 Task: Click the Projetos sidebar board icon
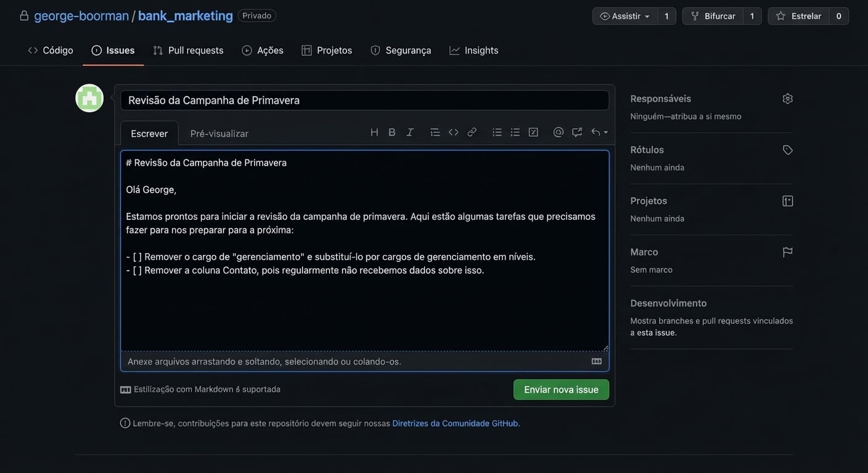(x=788, y=201)
